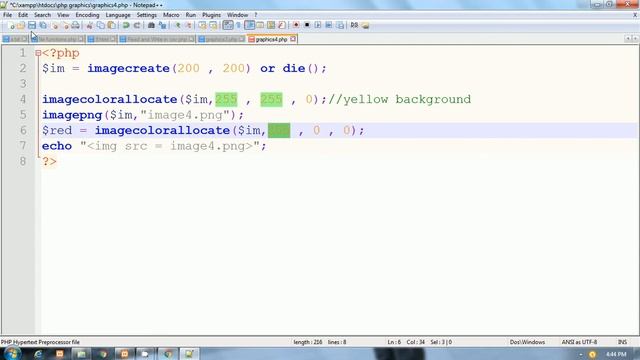
Task: Click '$red' variable on line 6
Action: pos(57,131)
